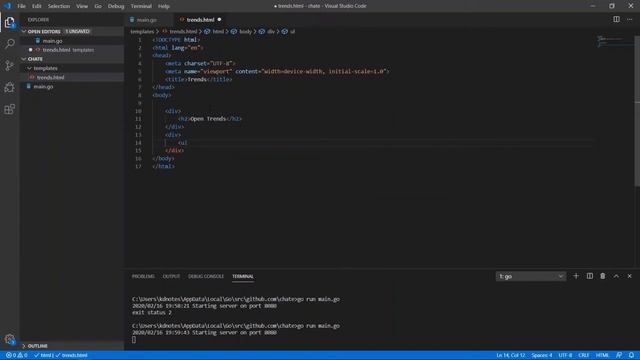Open the Help menu

click(x=164, y=6)
